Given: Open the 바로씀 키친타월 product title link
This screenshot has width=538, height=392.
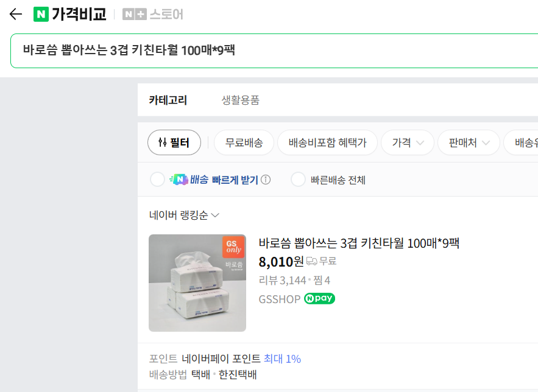Looking at the screenshot, I should point(358,243).
